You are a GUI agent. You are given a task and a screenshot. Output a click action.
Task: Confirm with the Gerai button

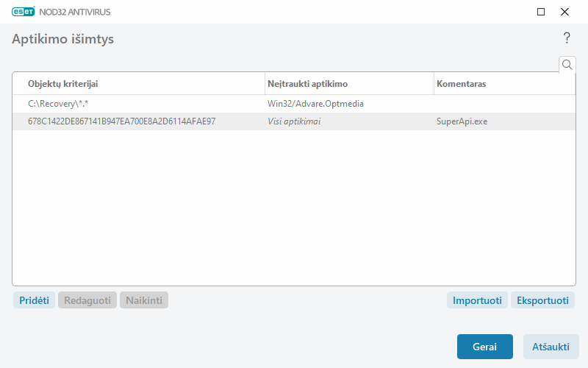(485, 347)
